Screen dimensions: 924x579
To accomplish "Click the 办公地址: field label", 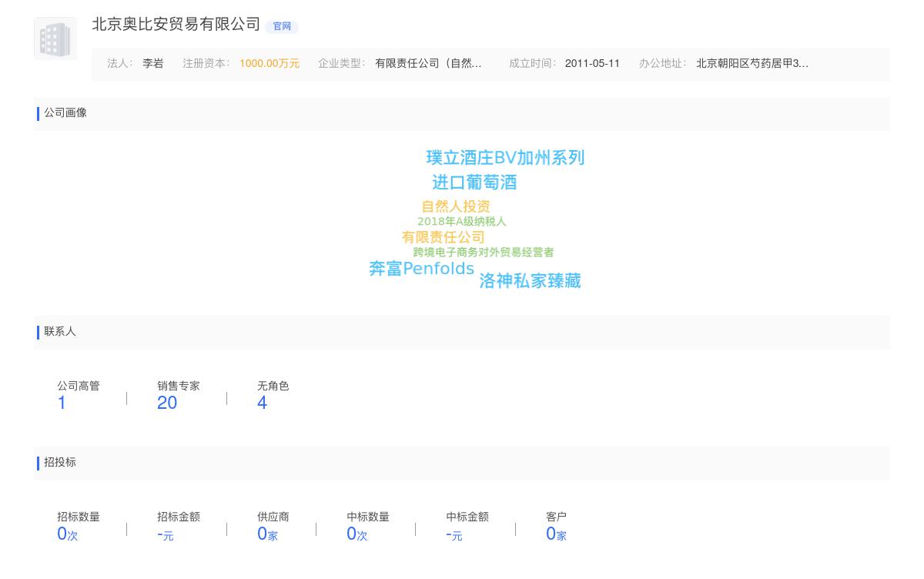I will [x=663, y=64].
